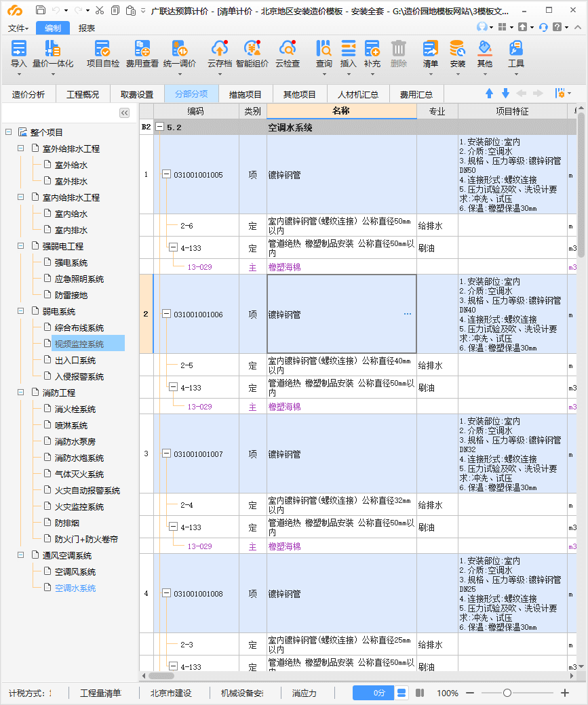Select 喷淋系统 in the project tree
The width and height of the screenshot is (588, 705).
pos(71,426)
